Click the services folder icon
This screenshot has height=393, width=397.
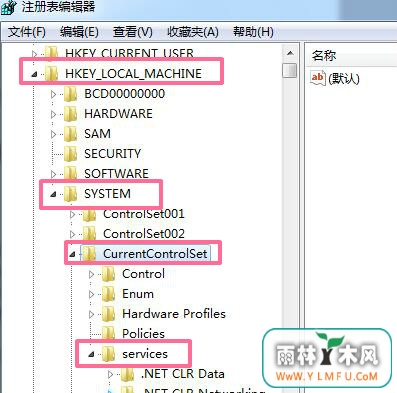click(108, 354)
